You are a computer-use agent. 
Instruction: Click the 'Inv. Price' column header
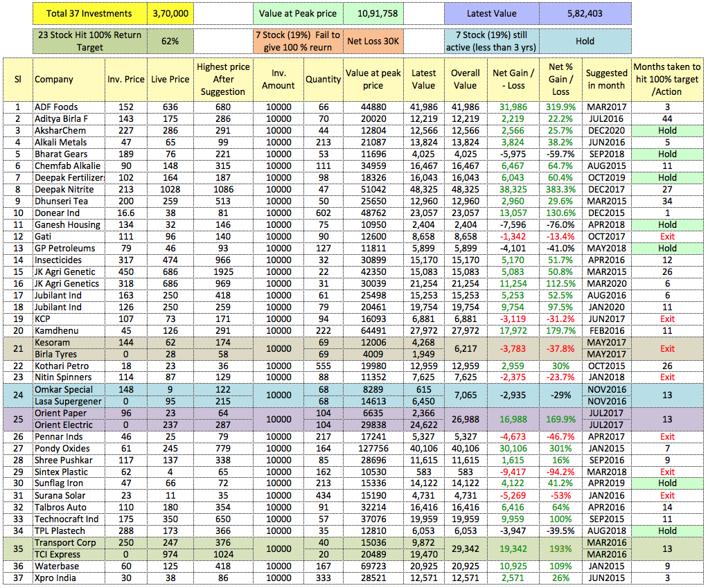pos(126,80)
